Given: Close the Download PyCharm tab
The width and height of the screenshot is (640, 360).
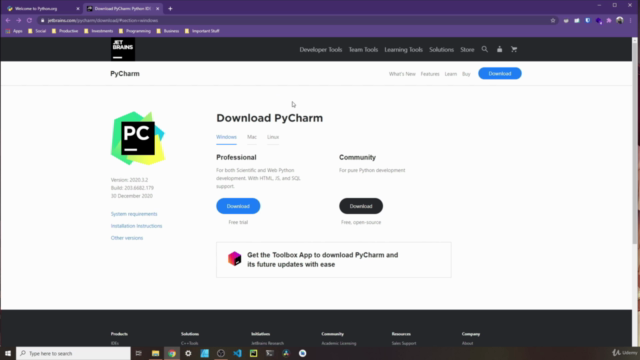Looking at the screenshot, I should 158,9.
